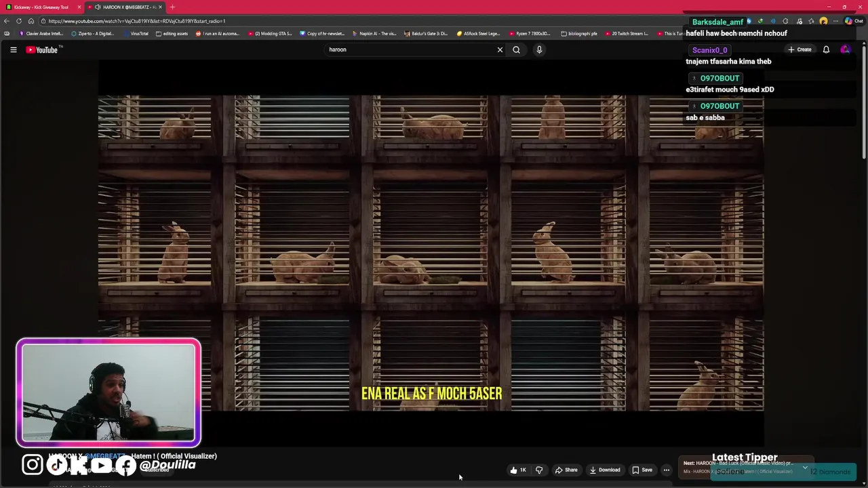Open '(2) Modding GTA S...' bookmark
868x488 pixels.
pyautogui.click(x=270, y=33)
